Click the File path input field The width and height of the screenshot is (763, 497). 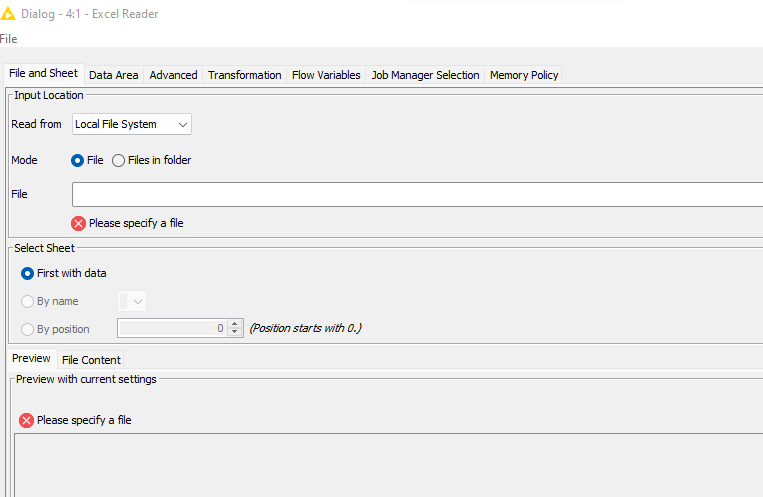[418, 195]
